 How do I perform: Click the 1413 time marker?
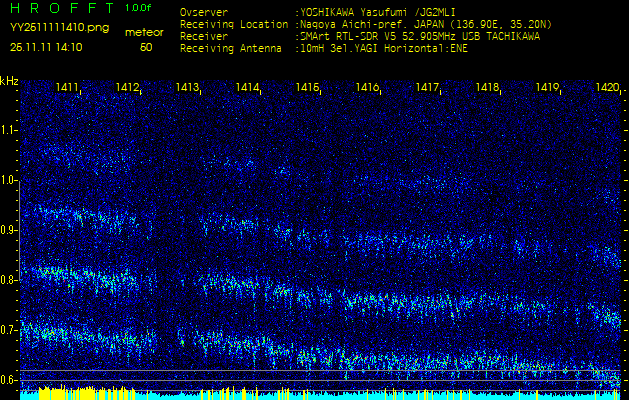188,88
